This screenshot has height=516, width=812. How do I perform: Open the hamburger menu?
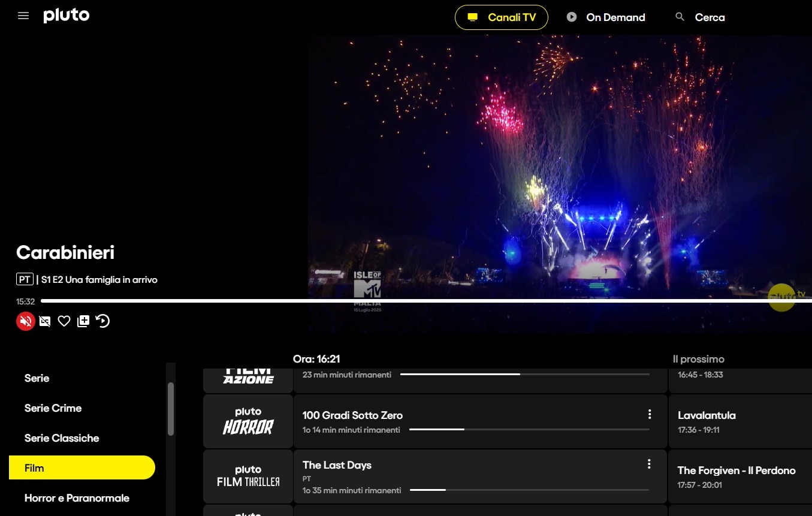(23, 16)
